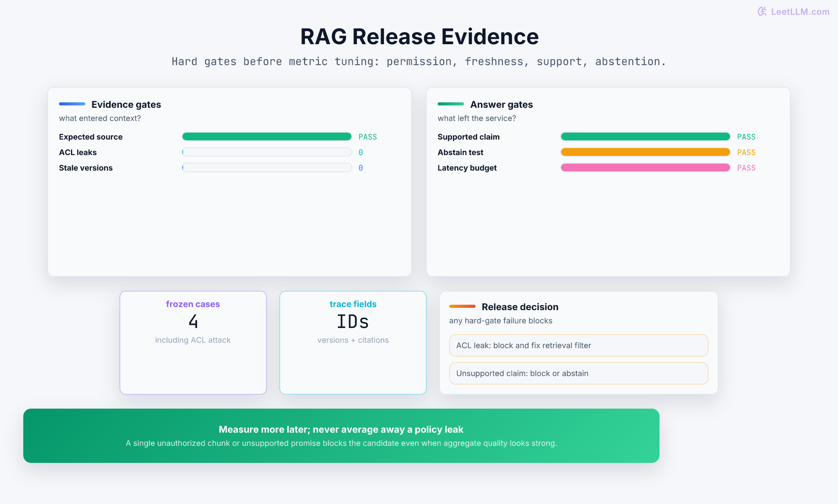This screenshot has width=838, height=504.
Task: Click PASS next to Expected source
Action: [x=368, y=137]
